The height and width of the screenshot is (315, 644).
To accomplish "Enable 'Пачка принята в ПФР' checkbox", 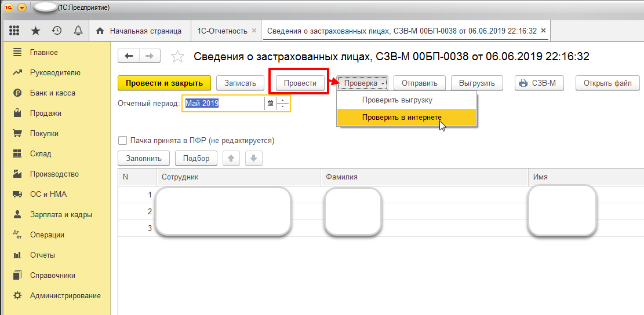I will (x=122, y=140).
